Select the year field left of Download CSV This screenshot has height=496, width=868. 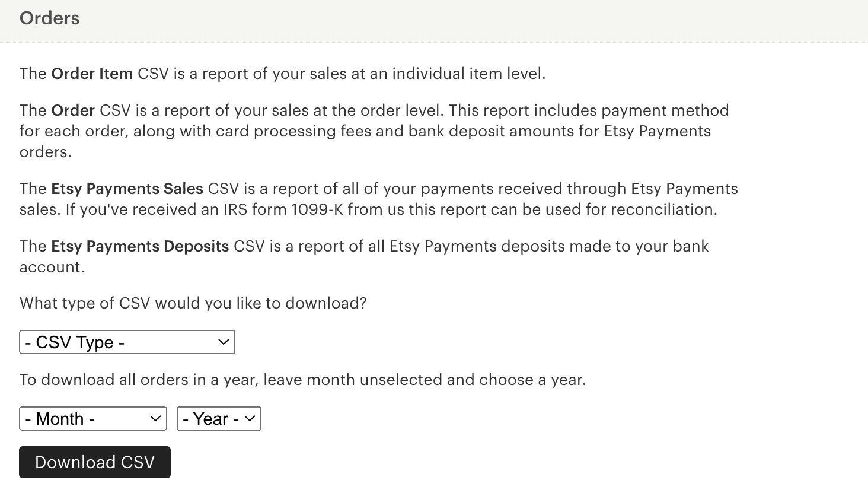tap(218, 418)
